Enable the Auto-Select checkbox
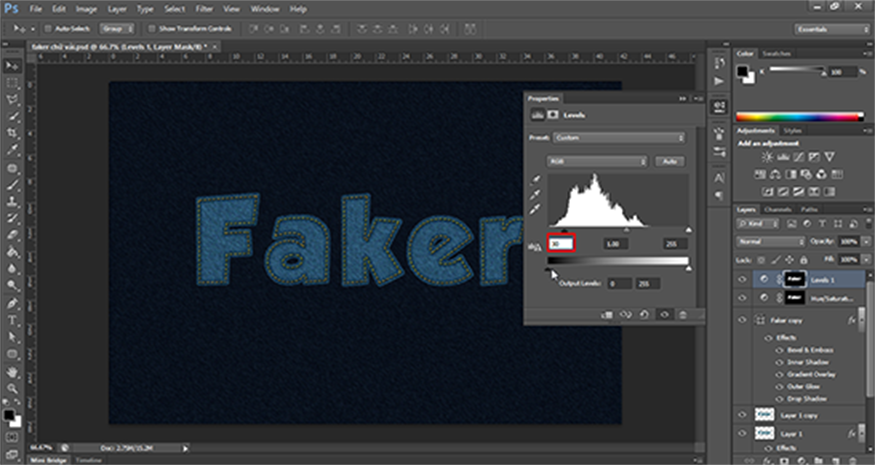This screenshot has height=465, width=875. [x=48, y=28]
